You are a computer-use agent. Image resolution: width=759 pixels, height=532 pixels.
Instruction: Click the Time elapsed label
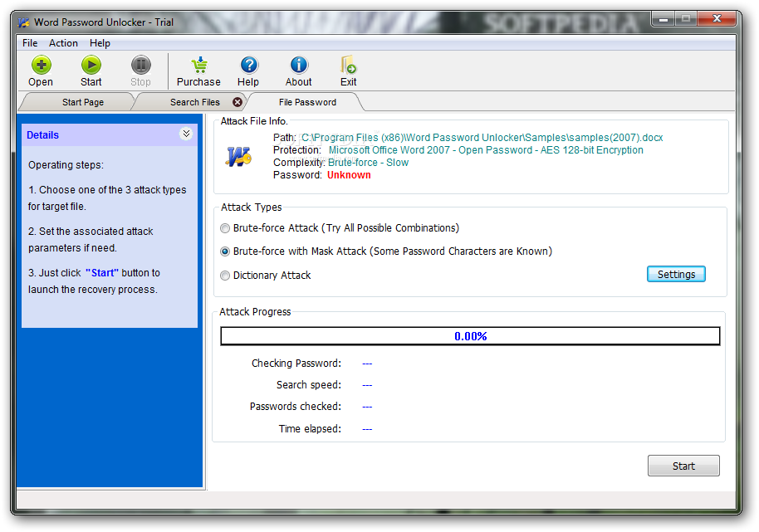[x=310, y=428]
